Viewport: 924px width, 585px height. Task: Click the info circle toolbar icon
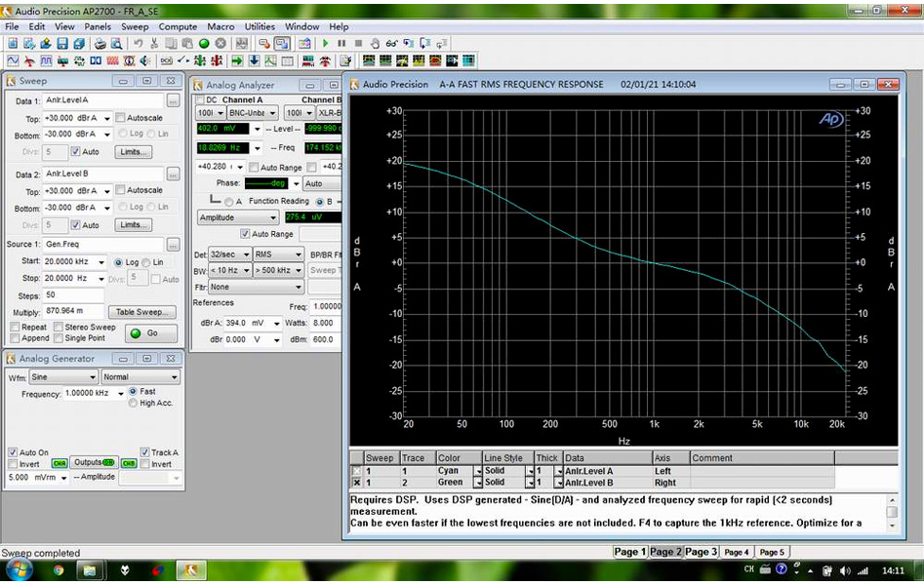129,60
